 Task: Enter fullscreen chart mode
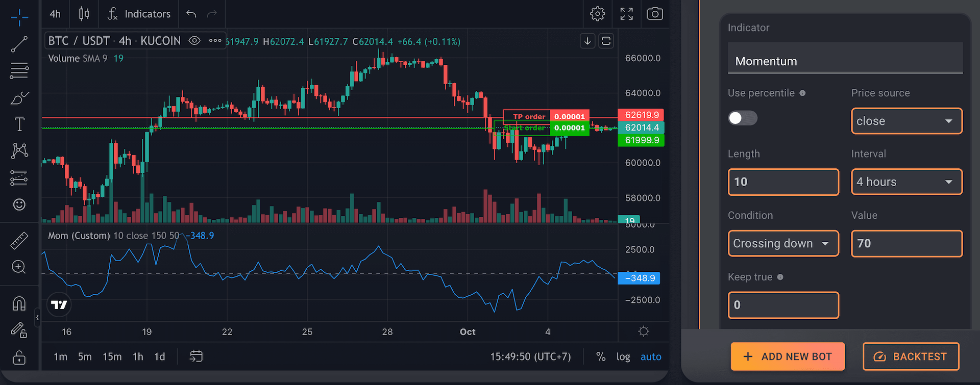[x=626, y=14]
